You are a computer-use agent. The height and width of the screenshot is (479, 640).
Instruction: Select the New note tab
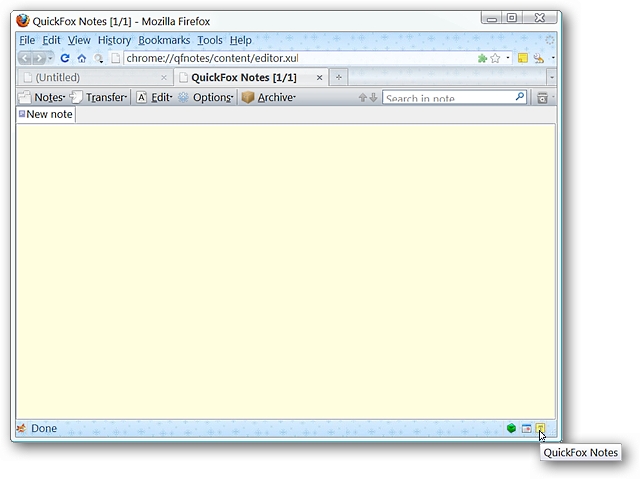pyautogui.click(x=46, y=114)
